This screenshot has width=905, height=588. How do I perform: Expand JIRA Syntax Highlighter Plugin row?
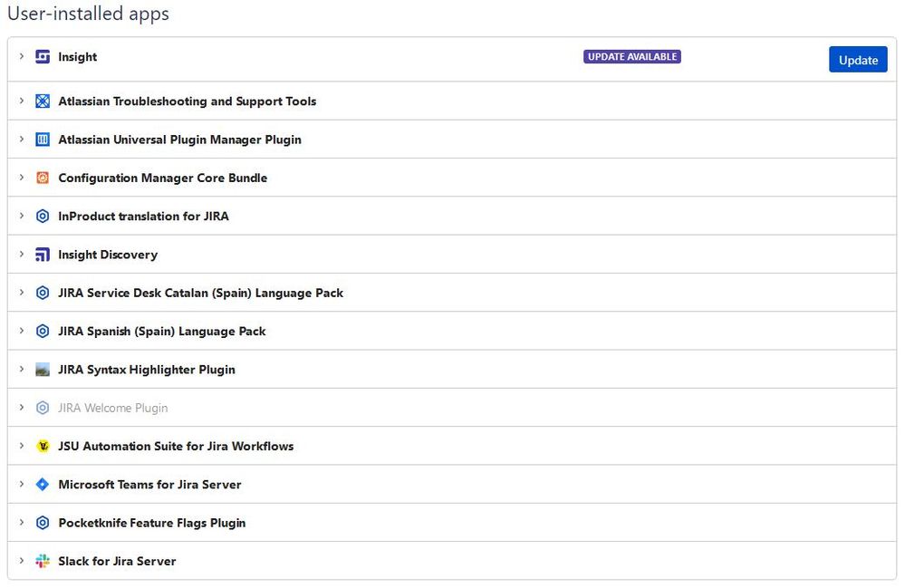point(22,370)
